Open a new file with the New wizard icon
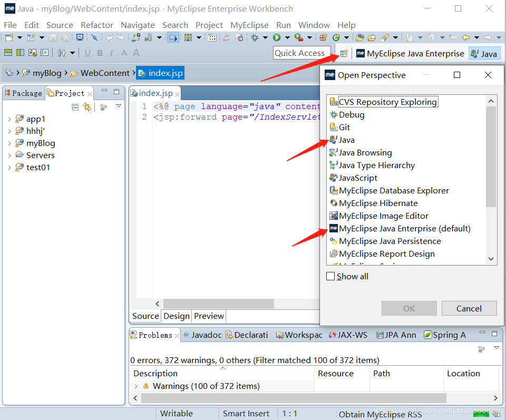This screenshot has height=420, width=506. pos(7,37)
